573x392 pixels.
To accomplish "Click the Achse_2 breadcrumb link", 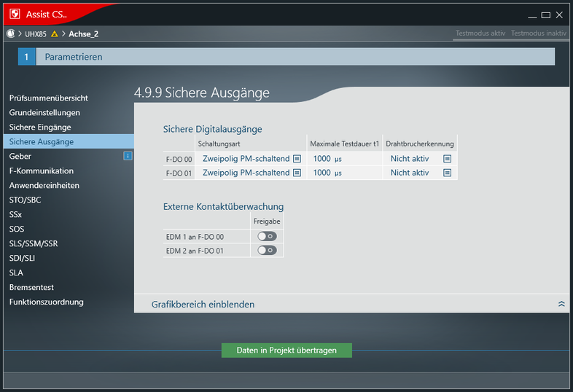I will 83,34.
